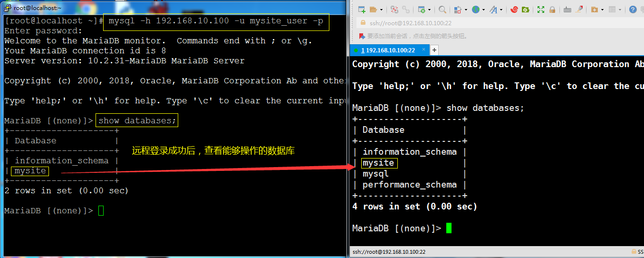This screenshot has height=258, width=644.
Task: Click the green Xftp transfer icon
Action: click(x=526, y=10)
